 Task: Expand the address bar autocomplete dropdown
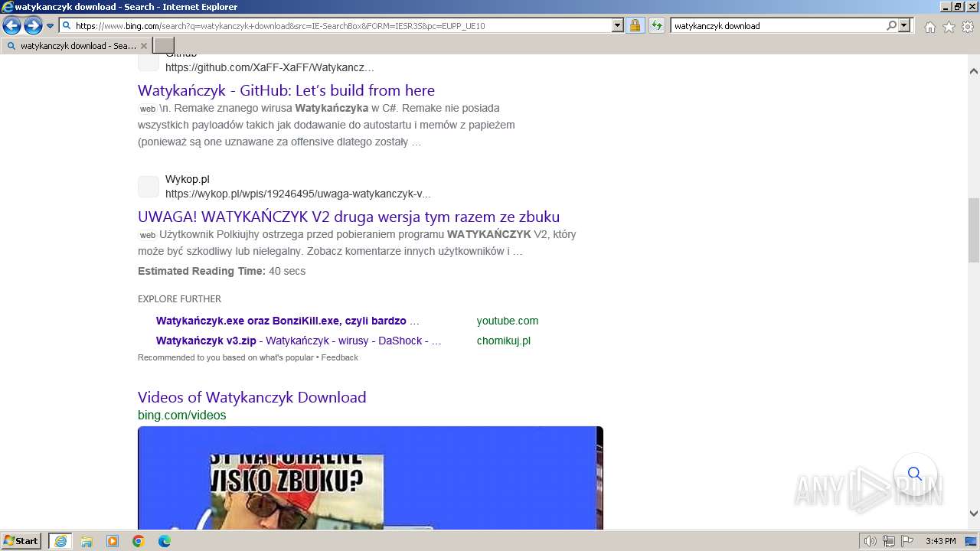pos(618,25)
